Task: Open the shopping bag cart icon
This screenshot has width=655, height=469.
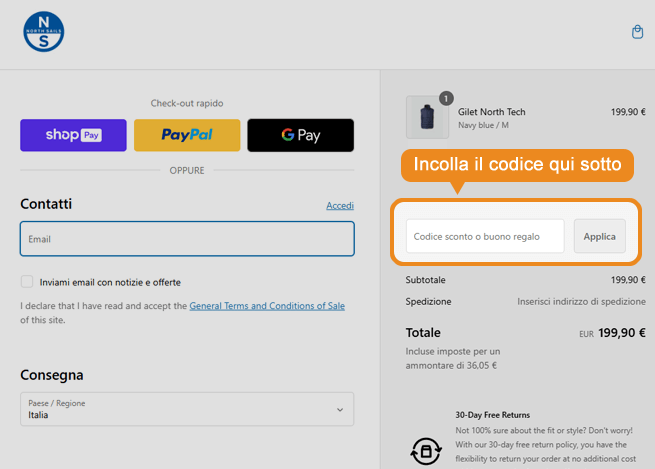Action: coord(637,32)
